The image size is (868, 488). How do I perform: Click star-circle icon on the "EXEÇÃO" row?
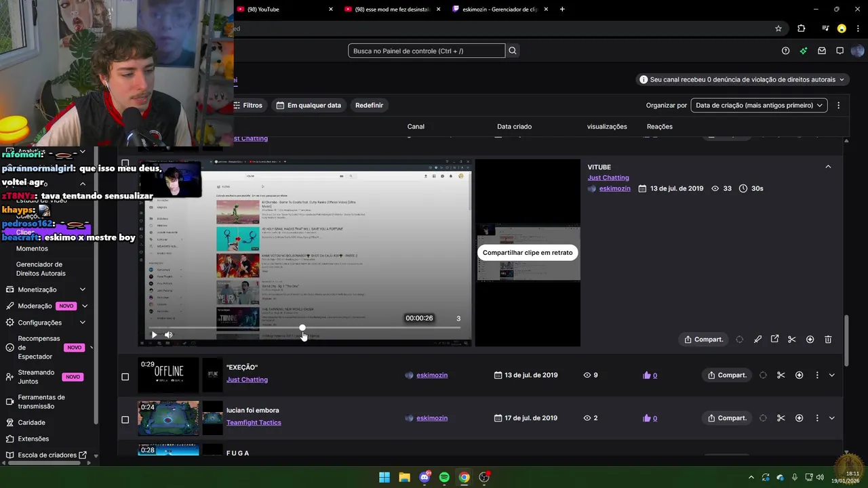pos(799,375)
